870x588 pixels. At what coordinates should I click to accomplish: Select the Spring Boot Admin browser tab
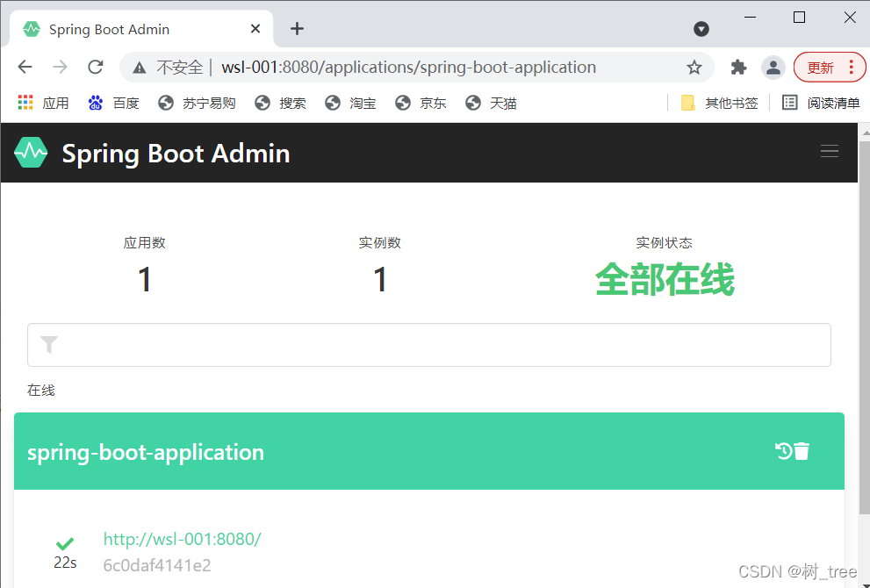pyautogui.click(x=141, y=29)
